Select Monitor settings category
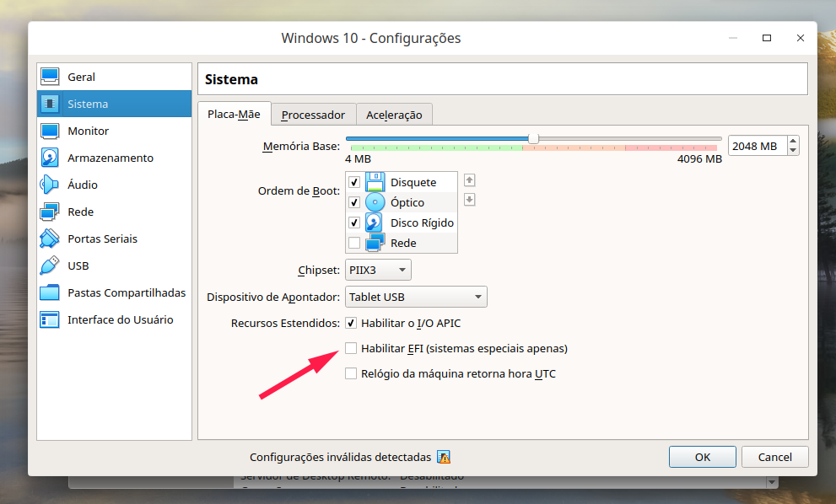 tap(114, 131)
